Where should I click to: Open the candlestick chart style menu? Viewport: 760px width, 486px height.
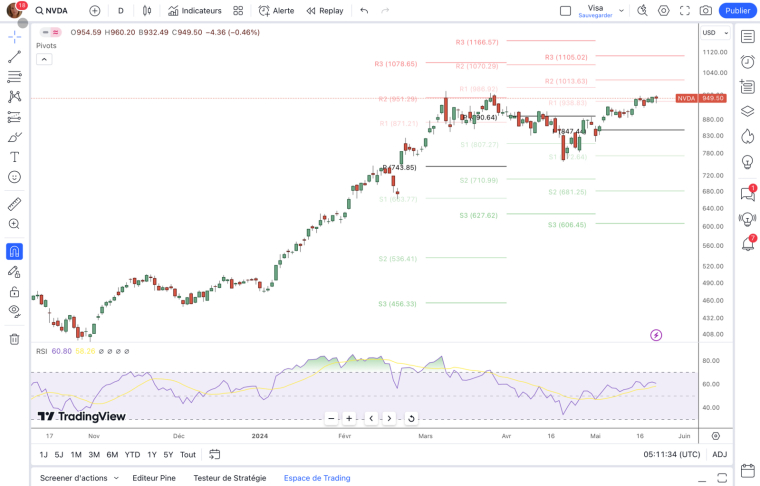point(147,11)
